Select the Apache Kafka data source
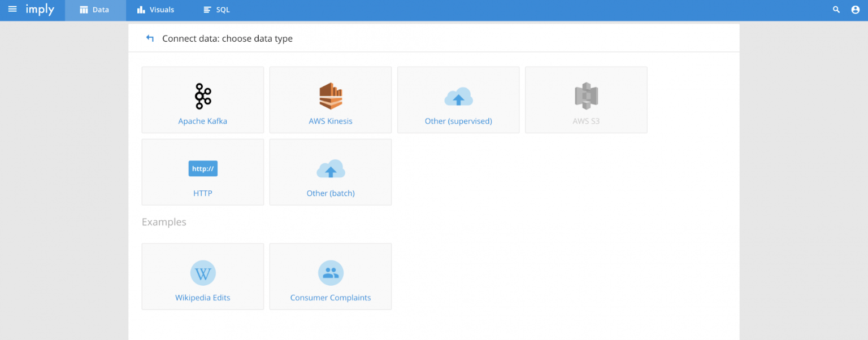The height and width of the screenshot is (340, 868). point(202,99)
